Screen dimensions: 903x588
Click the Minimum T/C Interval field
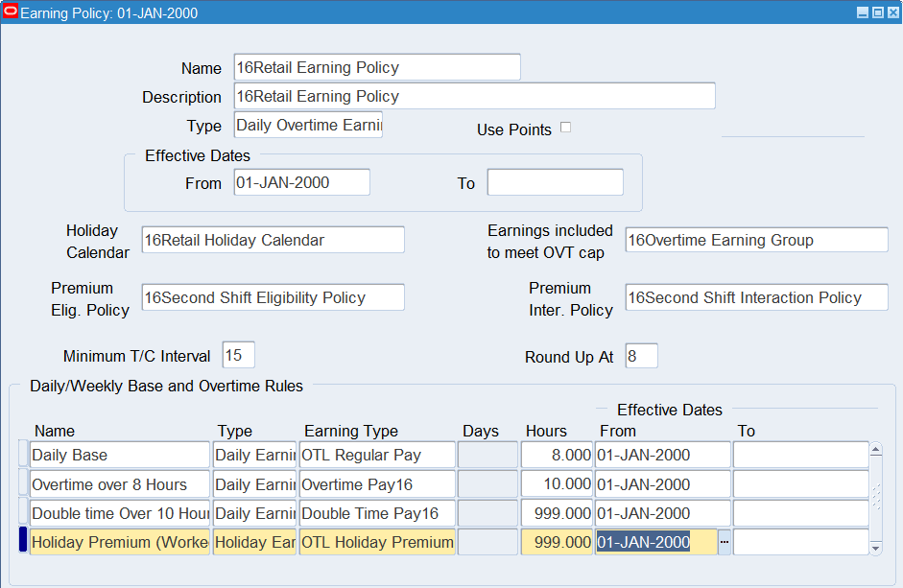point(238,355)
